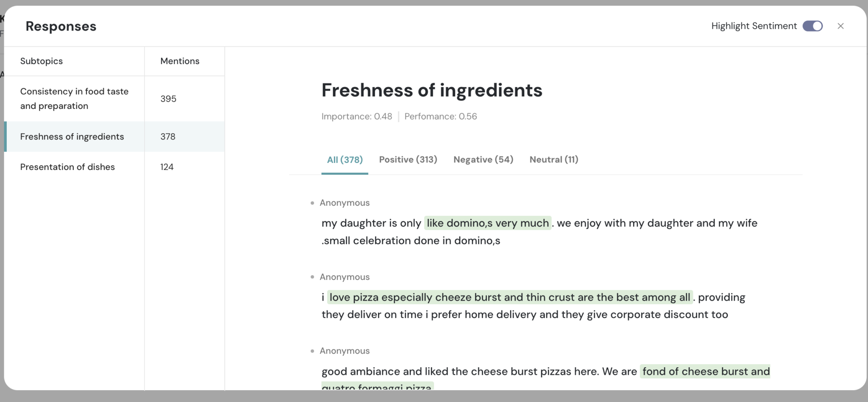Viewport: 868px width, 402px height.
Task: Click the Performance: 0.56 value
Action: point(440,116)
